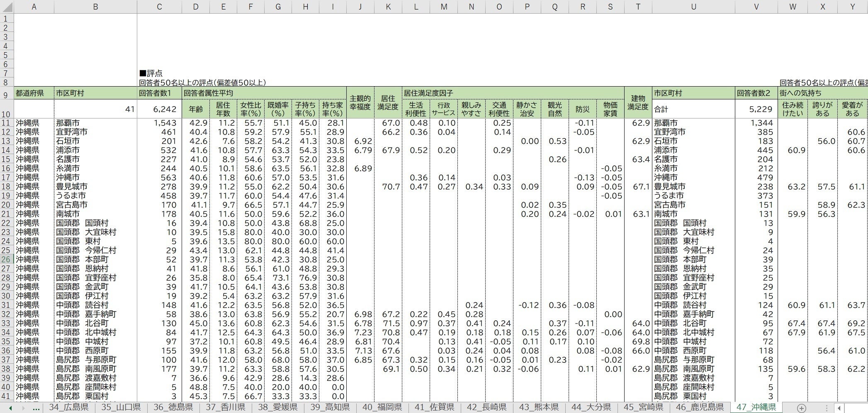868x413 pixels.
Task: Click the 防災 subheader cell
Action: click(x=583, y=109)
